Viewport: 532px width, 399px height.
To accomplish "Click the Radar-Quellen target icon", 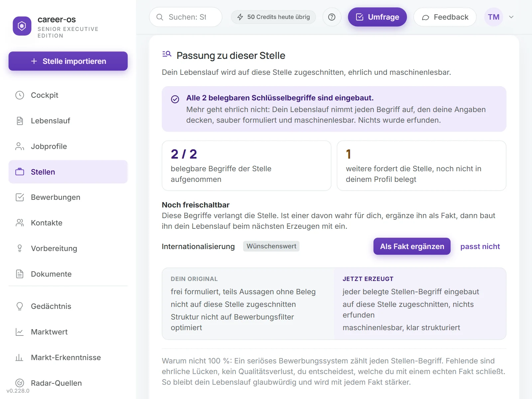I will pyautogui.click(x=20, y=383).
